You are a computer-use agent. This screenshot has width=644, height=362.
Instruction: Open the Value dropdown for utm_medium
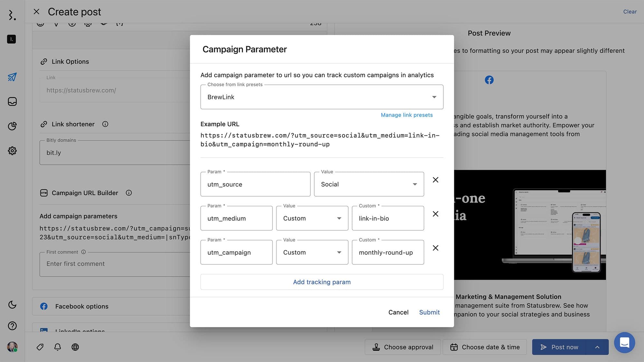click(x=312, y=218)
